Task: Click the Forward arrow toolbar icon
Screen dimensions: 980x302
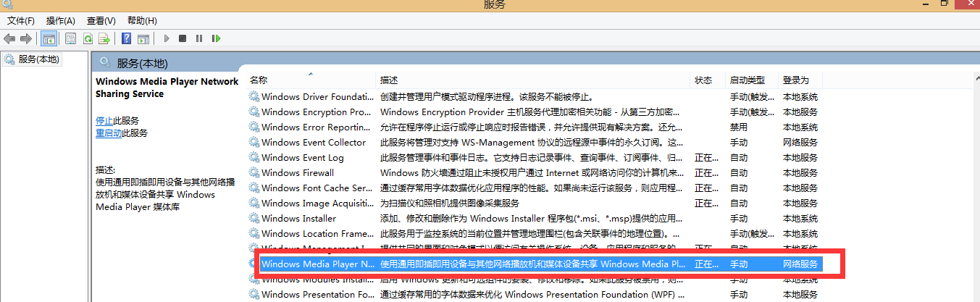Action: (26, 38)
